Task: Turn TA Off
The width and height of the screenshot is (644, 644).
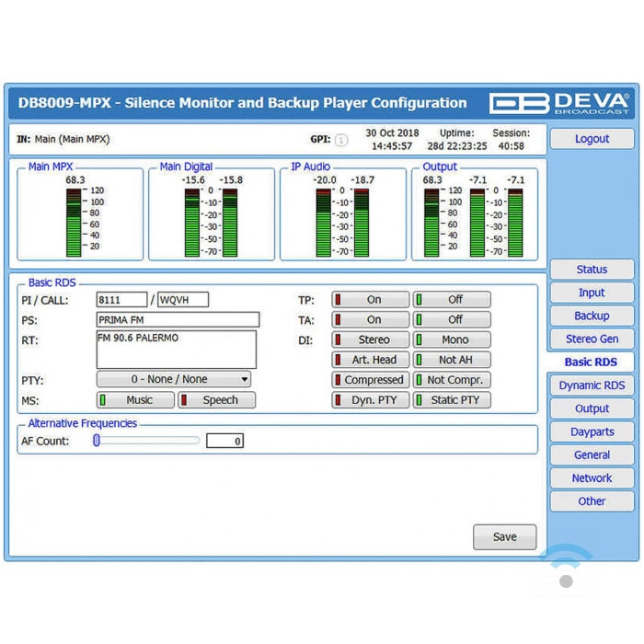Action: click(452, 320)
